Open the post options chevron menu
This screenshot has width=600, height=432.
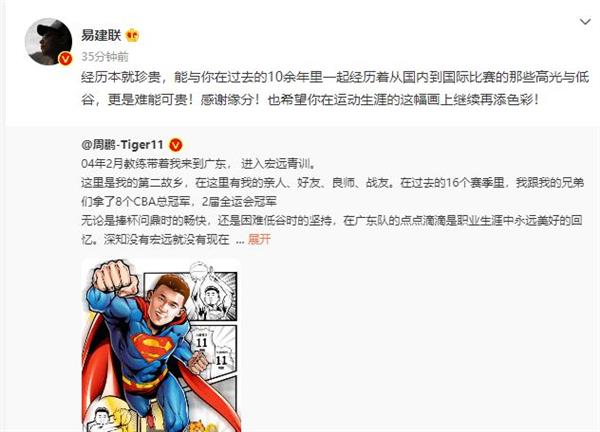[x=585, y=22]
